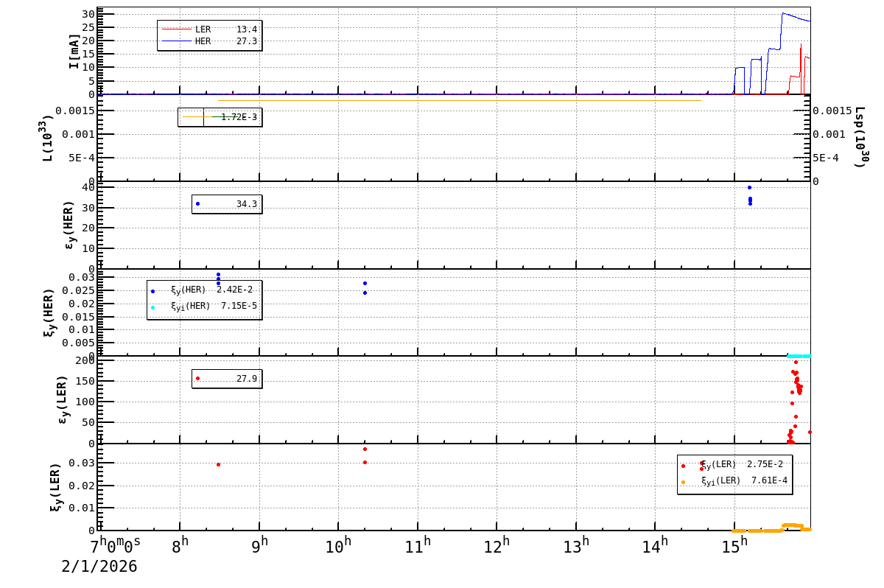Click the cyan data bar above the εy(LER) plot
Screen dimensions: 884x588
point(799,356)
